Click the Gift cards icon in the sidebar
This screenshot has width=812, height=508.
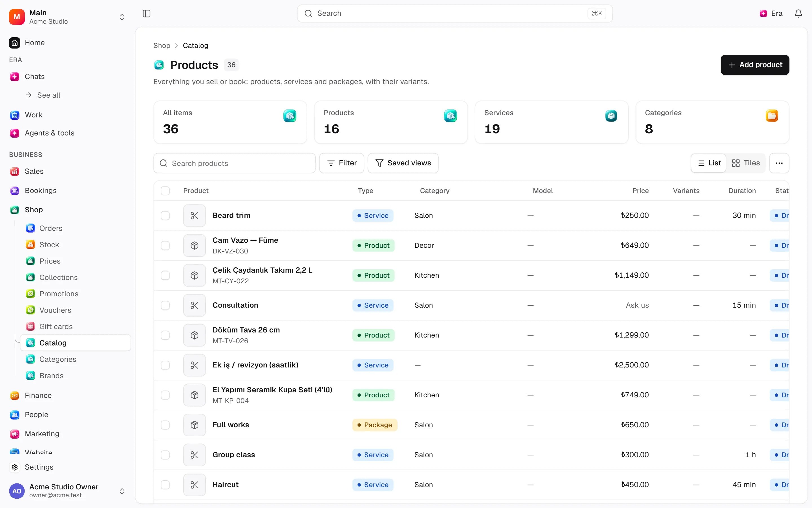tap(30, 327)
